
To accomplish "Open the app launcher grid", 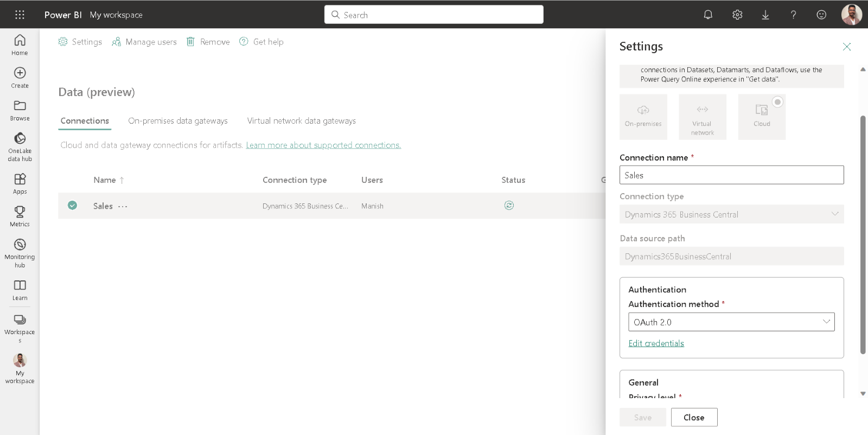I will tap(20, 15).
